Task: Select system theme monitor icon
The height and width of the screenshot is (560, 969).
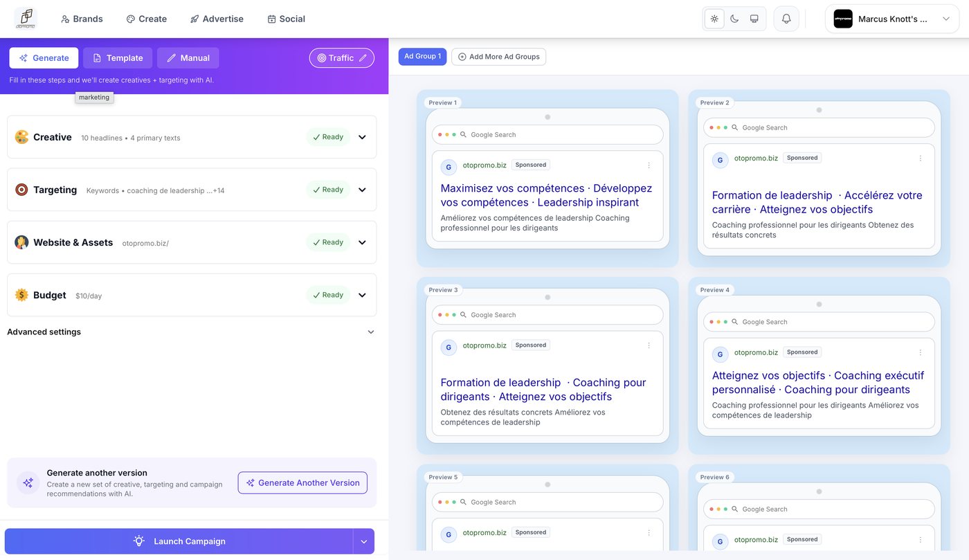Action: pyautogui.click(x=754, y=19)
